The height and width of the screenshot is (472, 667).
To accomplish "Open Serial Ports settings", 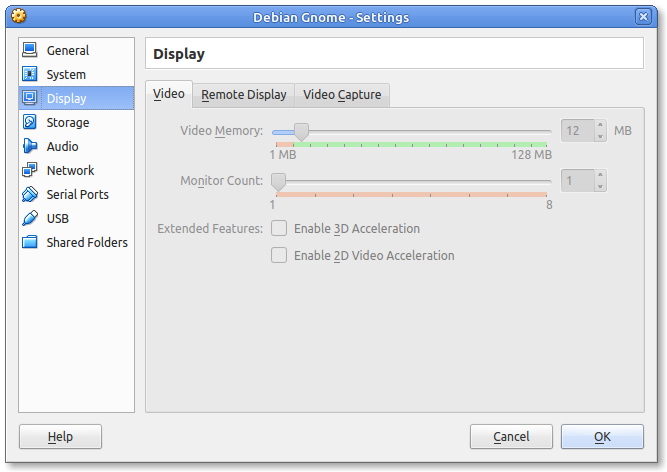I will coord(77,194).
